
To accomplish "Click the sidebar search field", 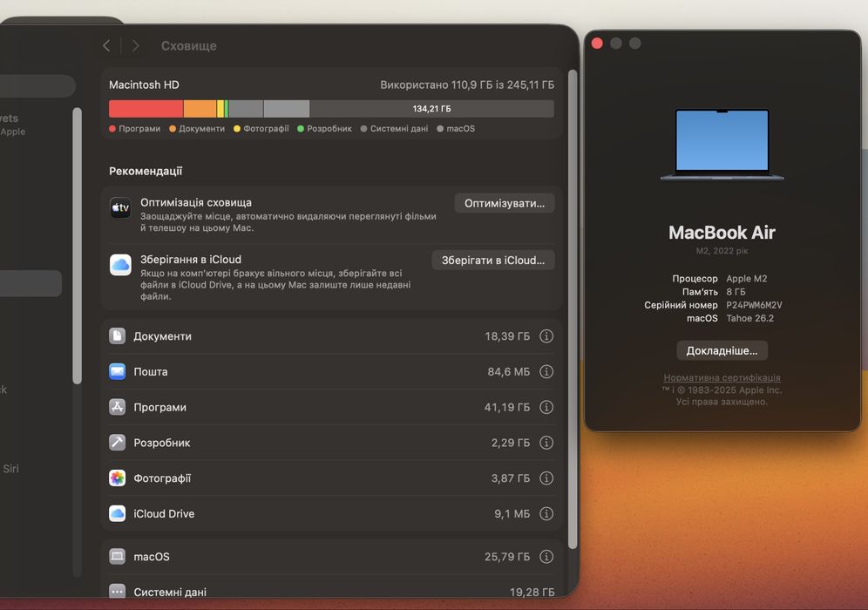I will 37,85.
